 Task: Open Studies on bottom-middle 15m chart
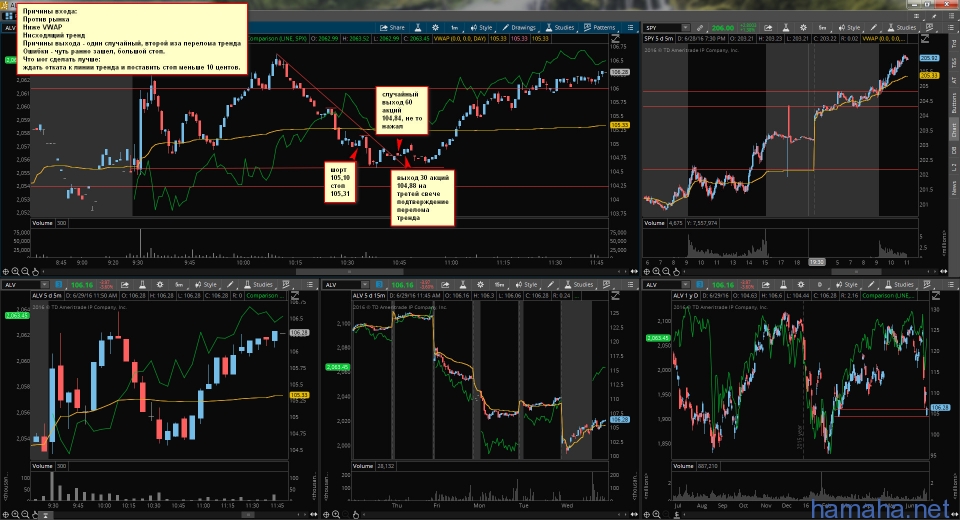click(x=579, y=285)
